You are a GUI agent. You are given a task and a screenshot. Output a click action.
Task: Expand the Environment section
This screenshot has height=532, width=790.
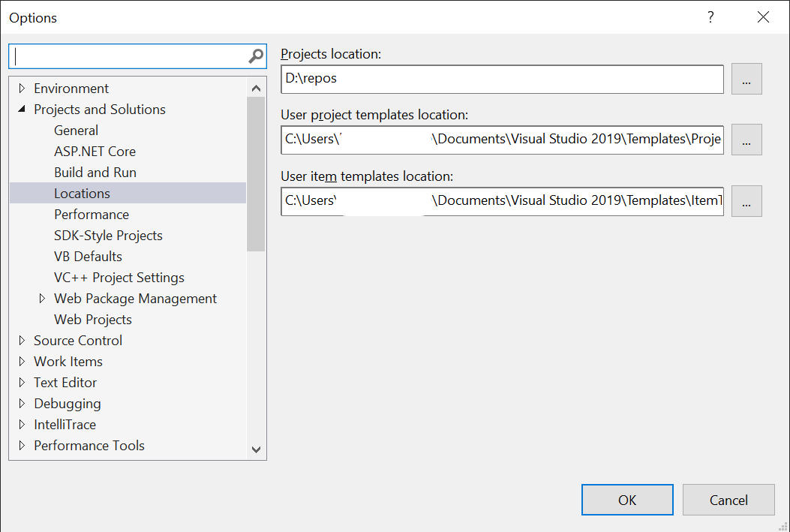pos(22,88)
